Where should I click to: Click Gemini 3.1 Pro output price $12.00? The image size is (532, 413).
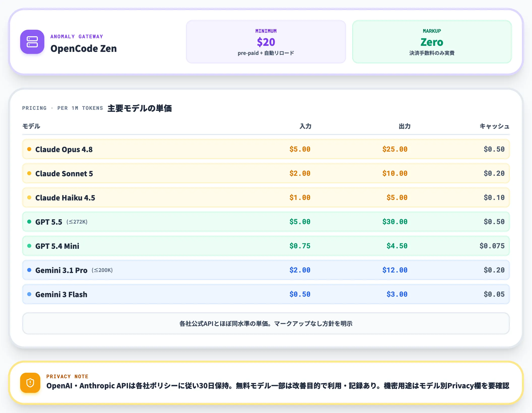click(x=395, y=270)
